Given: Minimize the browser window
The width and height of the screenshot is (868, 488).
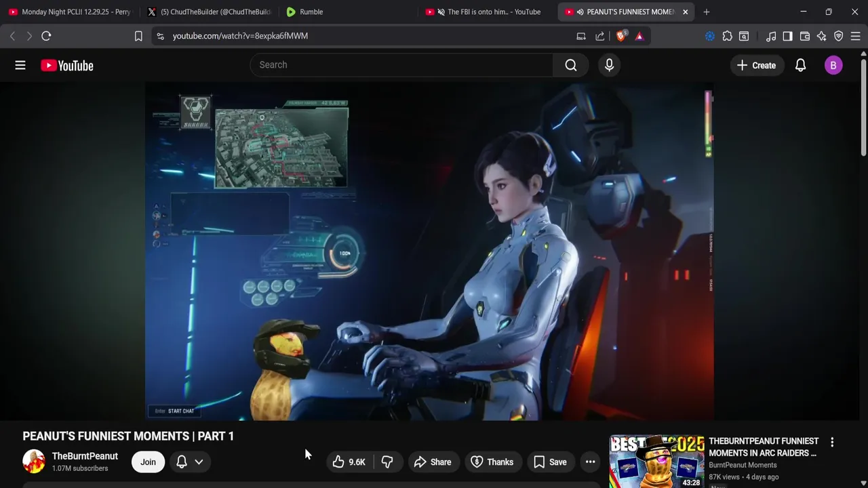Looking at the screenshot, I should [804, 12].
